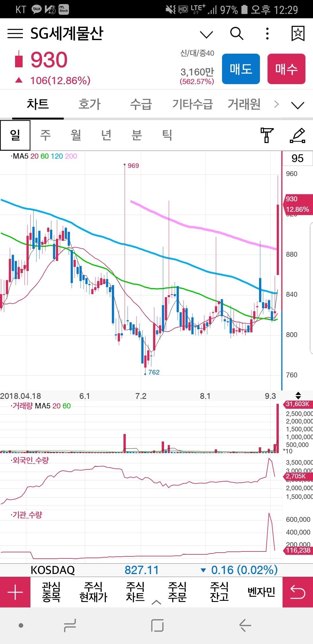Expand the stock name dropdown arrow

coord(206,35)
